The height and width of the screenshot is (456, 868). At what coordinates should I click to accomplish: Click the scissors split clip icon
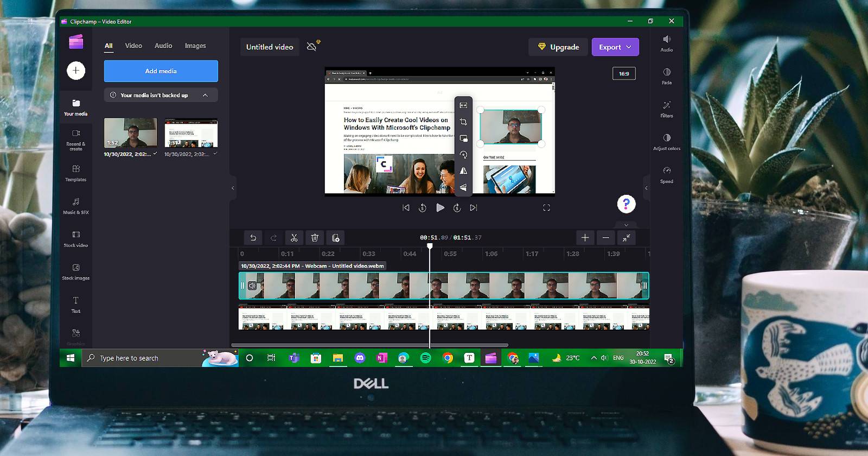(294, 238)
